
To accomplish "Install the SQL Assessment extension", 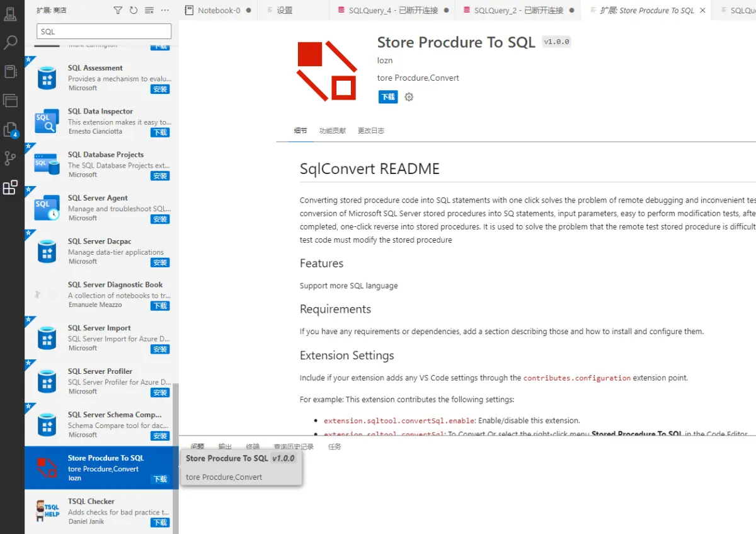I will pos(160,90).
